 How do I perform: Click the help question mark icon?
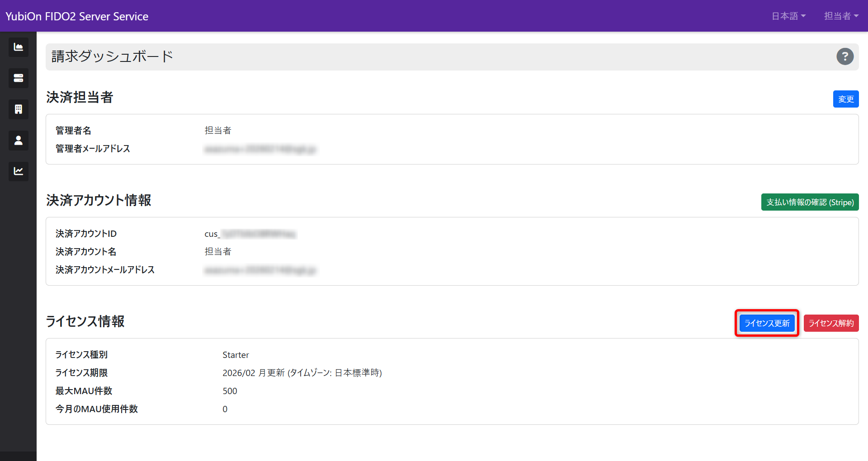pyautogui.click(x=845, y=56)
